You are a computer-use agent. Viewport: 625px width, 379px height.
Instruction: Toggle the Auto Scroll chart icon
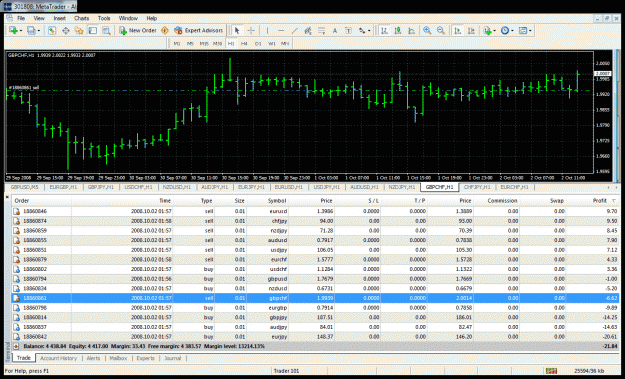[x=458, y=30]
